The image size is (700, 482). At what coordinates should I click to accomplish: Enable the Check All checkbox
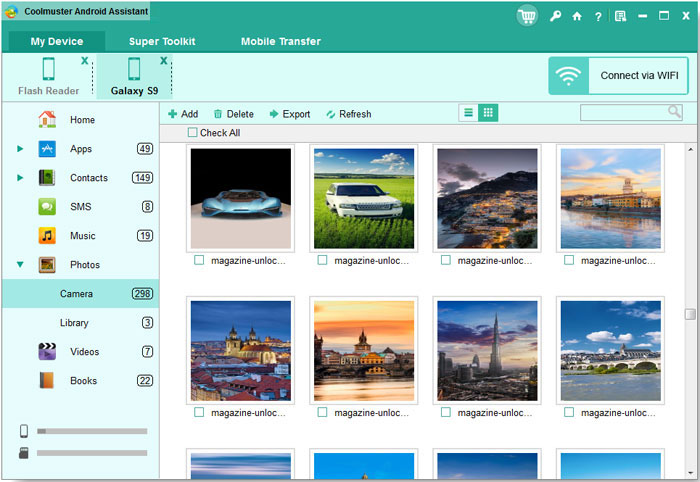[193, 133]
